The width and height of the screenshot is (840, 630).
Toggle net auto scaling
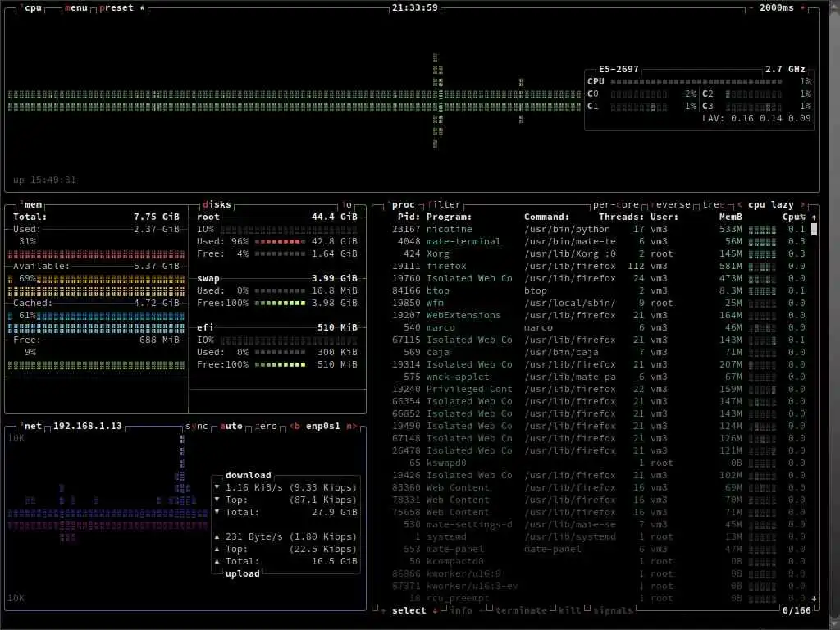tap(231, 426)
